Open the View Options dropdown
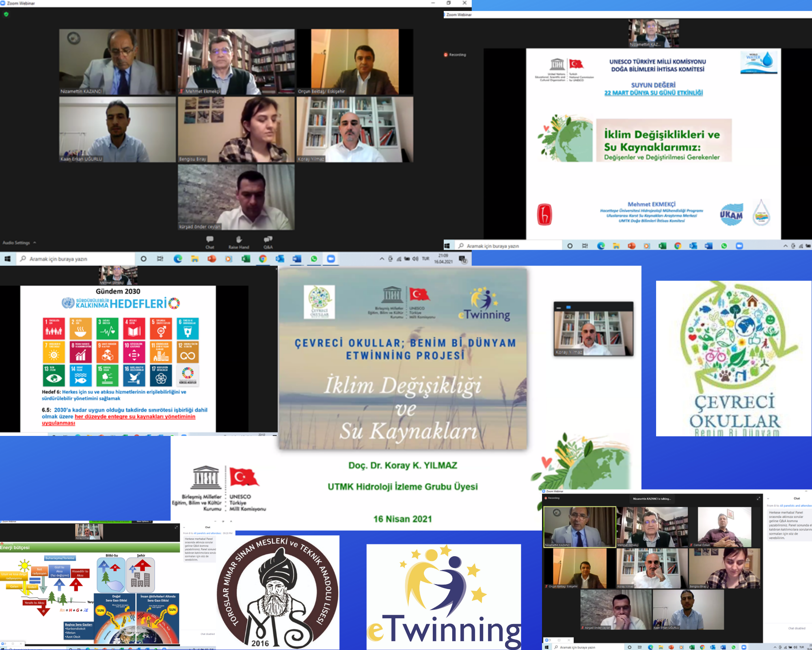 (143, 521)
